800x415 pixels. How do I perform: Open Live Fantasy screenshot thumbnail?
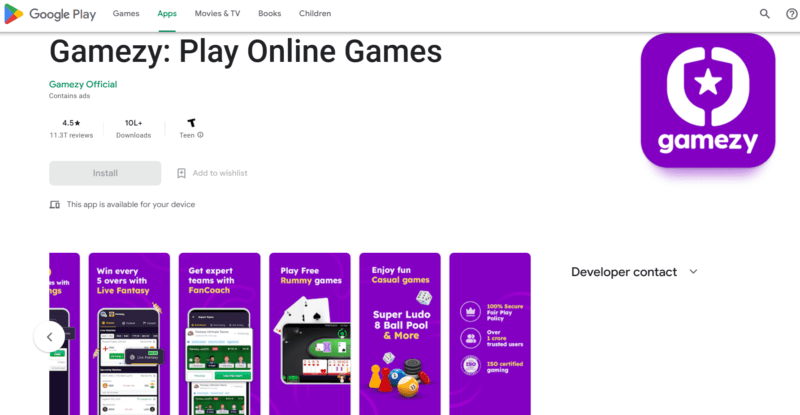click(129, 334)
